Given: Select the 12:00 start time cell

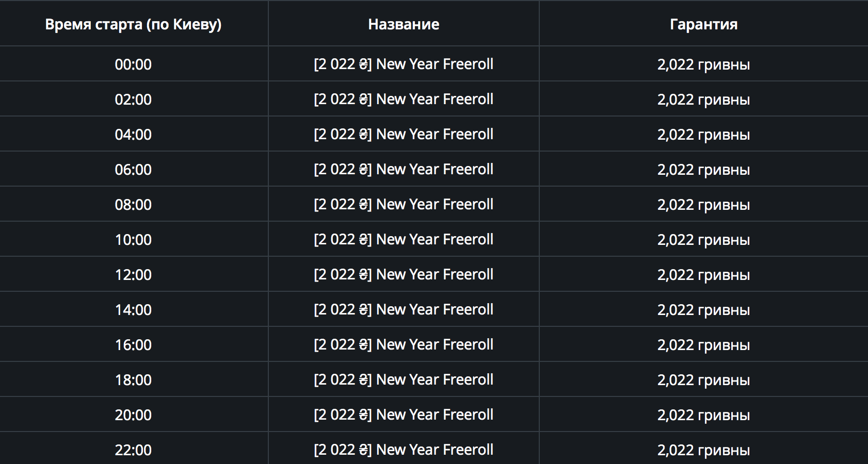Looking at the screenshot, I should [133, 275].
